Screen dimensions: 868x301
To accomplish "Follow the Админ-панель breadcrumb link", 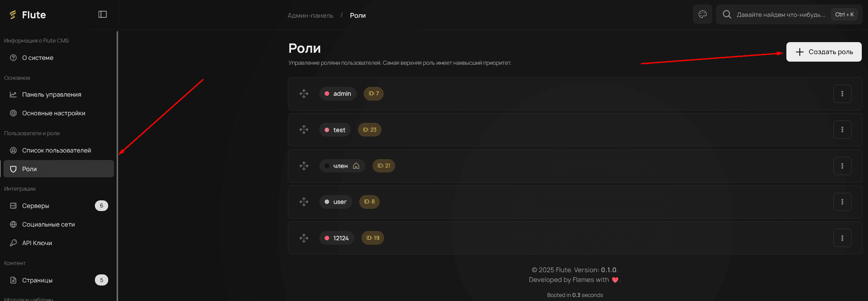I will pyautogui.click(x=310, y=16).
